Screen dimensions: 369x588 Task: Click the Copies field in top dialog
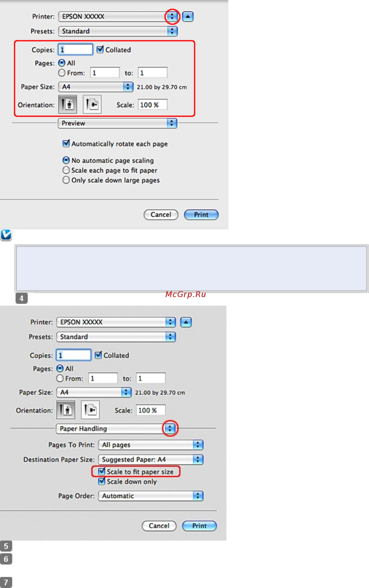click(x=75, y=49)
